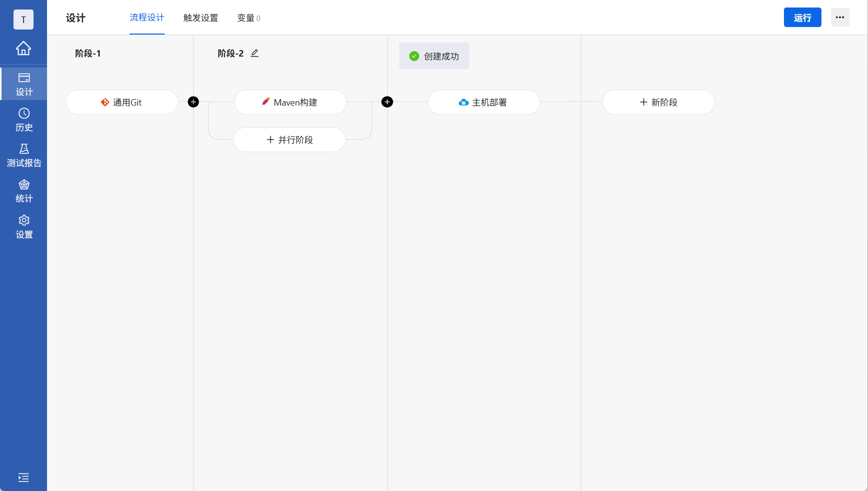Expand a 新阶段 to add a new stage
868x491 pixels.
658,102
